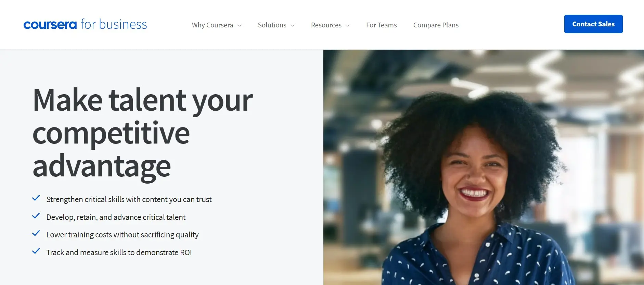644x285 pixels.
Task: Expand the chevron beside Resources
Action: pos(348,26)
